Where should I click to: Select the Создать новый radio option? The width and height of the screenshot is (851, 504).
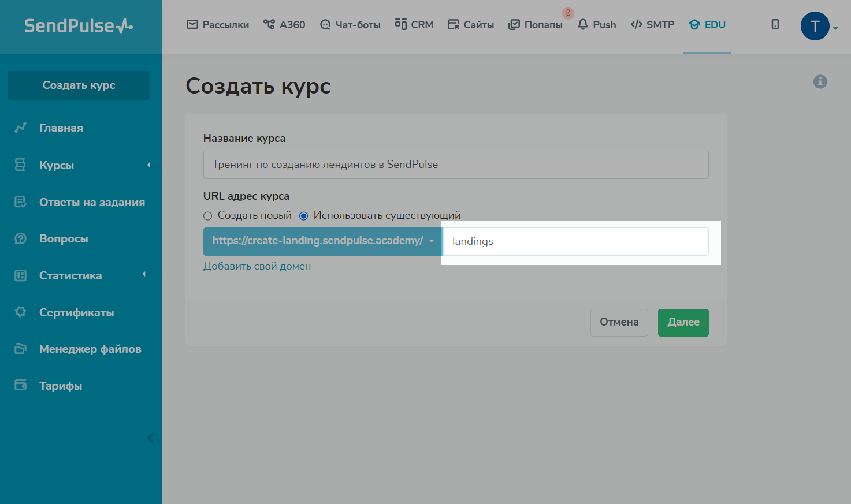[x=208, y=216]
